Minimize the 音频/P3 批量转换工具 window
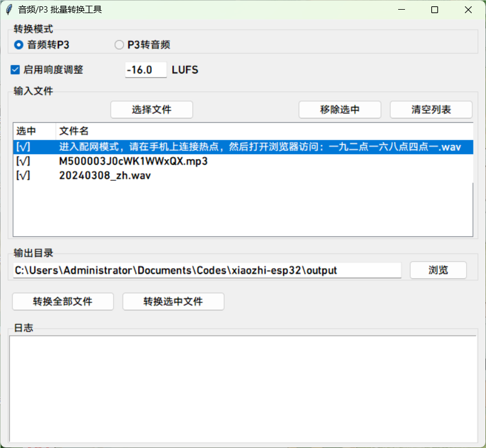This screenshot has height=448, width=486. click(x=402, y=10)
